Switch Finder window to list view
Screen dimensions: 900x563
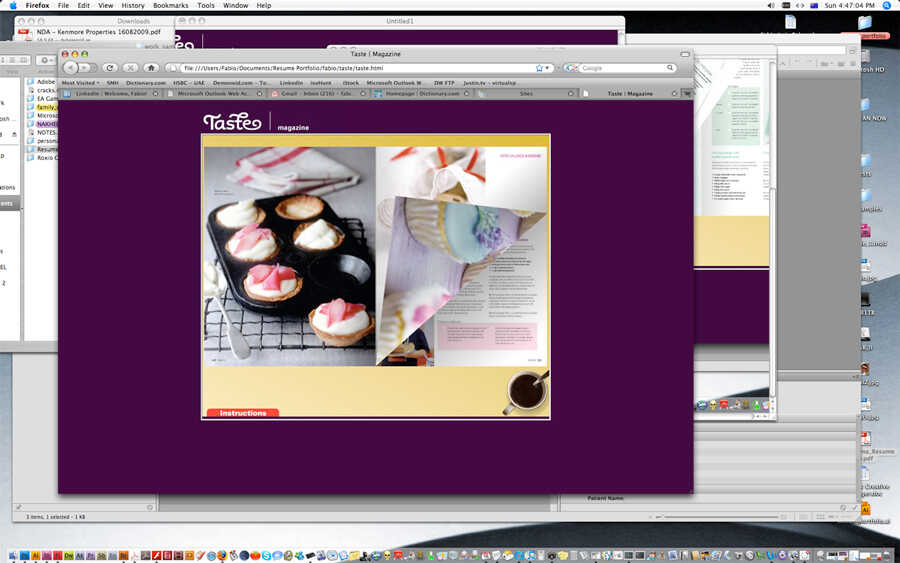point(11,60)
